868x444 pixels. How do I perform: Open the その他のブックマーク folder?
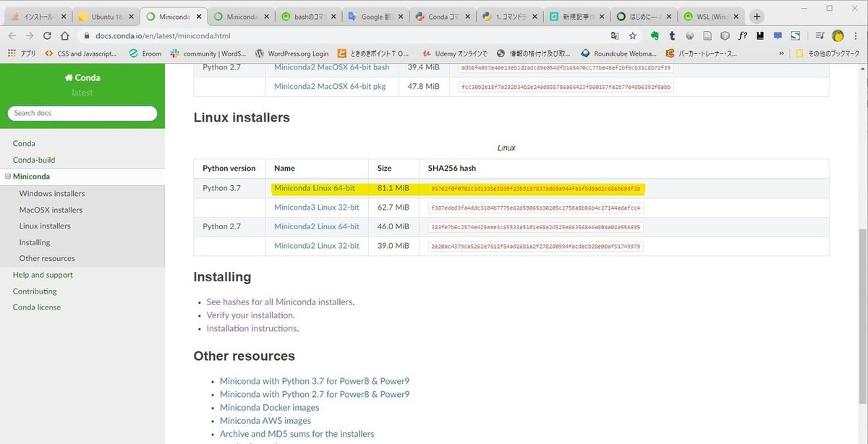828,54
